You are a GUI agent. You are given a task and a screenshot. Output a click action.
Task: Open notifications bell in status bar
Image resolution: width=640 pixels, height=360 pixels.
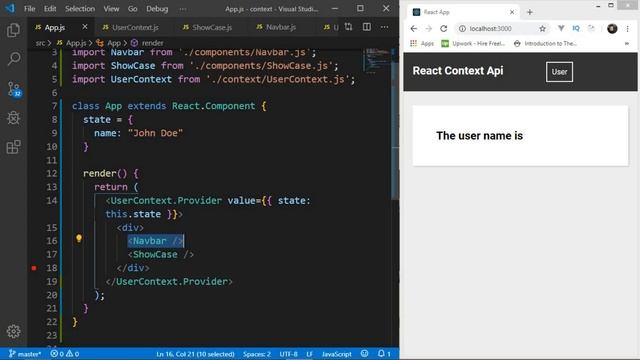(x=384, y=353)
